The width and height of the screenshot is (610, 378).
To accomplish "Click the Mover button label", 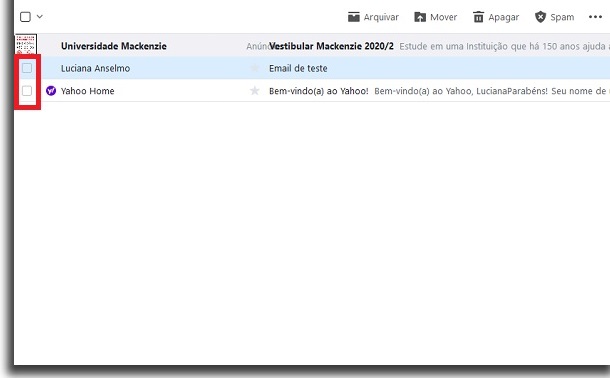I will [443, 17].
